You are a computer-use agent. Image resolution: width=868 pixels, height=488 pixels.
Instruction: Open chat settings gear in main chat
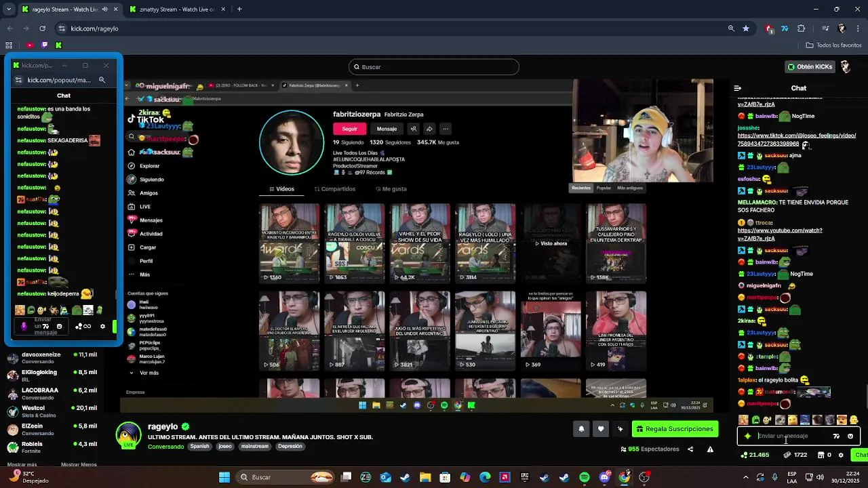[841, 455]
